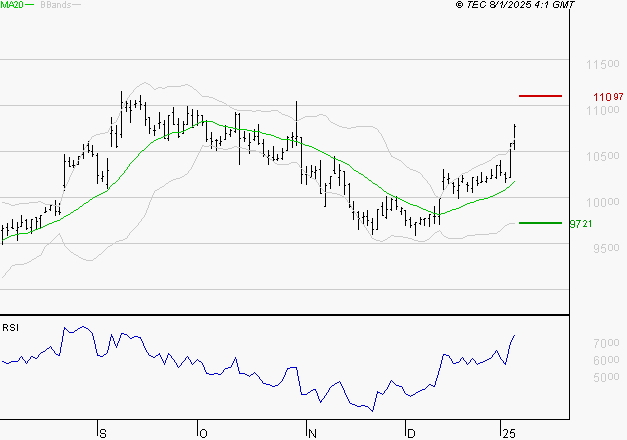This screenshot has width=627, height=440.
Task: Click the 9500 price axis label
Action: [606, 248]
